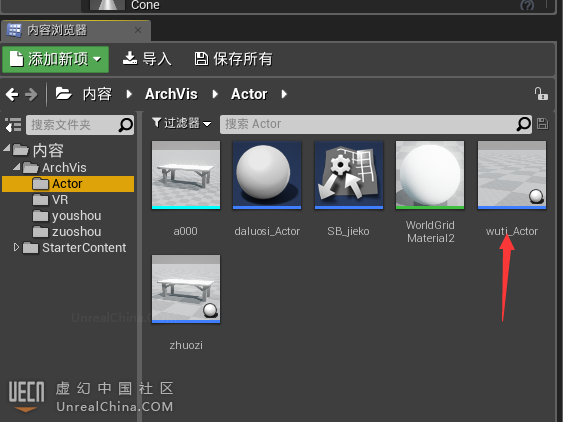The width and height of the screenshot is (563, 422).
Task: Select the 内容 breadcrumb
Action: pyautogui.click(x=97, y=94)
